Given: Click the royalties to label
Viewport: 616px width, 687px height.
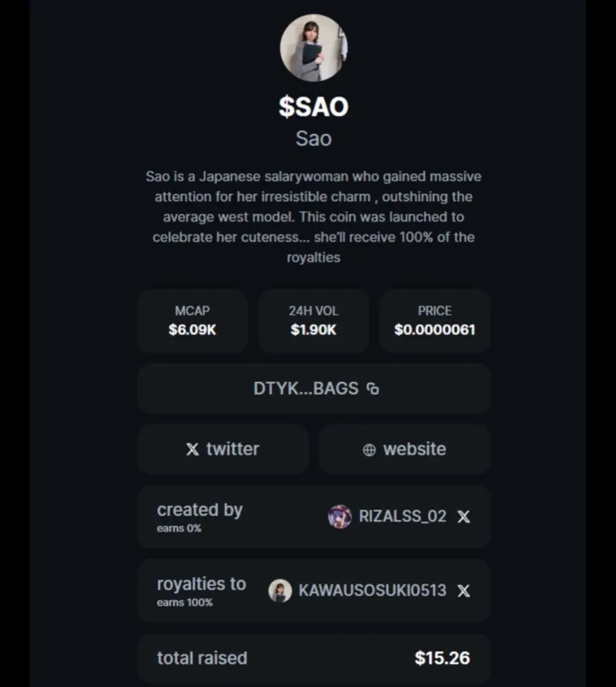Looking at the screenshot, I should 201,584.
